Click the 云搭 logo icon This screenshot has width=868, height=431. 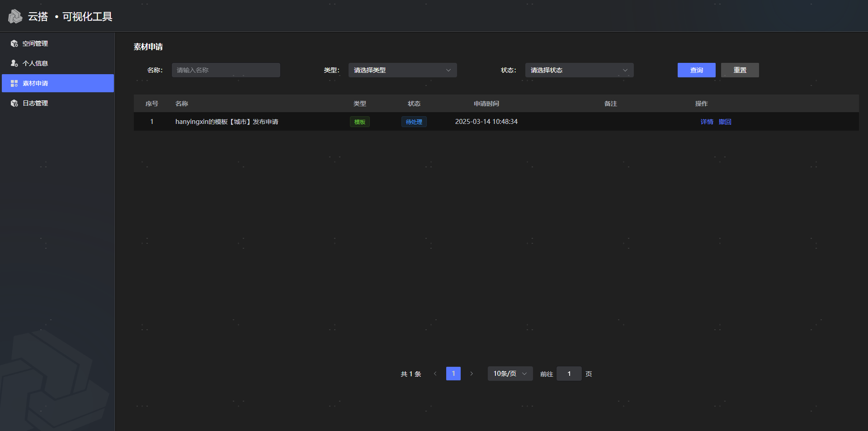(15, 16)
